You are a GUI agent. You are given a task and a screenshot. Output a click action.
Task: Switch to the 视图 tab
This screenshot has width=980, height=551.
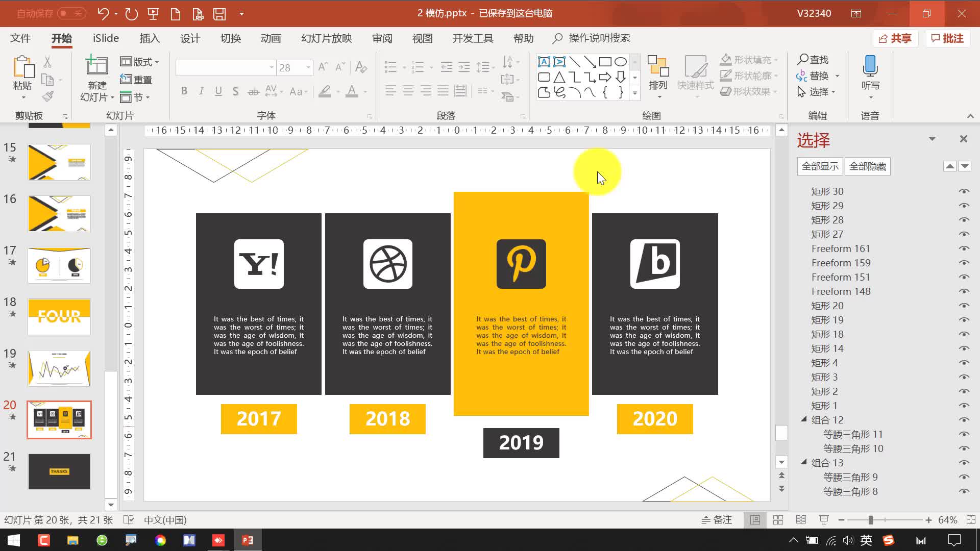click(422, 38)
